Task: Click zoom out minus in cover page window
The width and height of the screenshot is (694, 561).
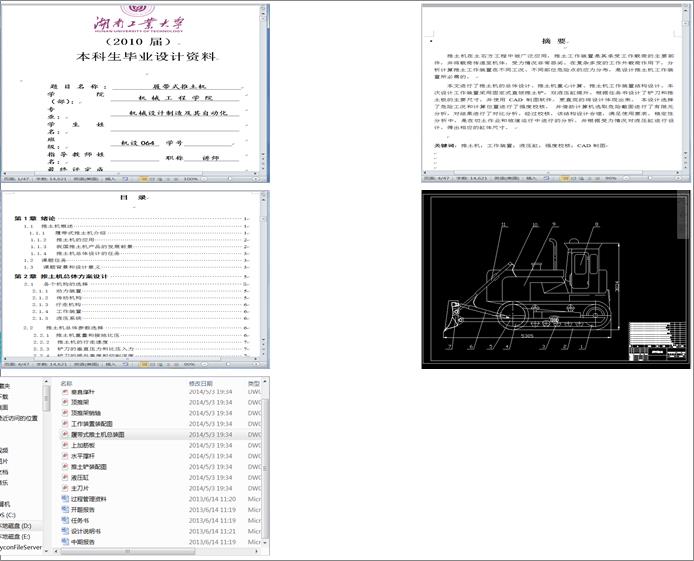Action: click(204, 179)
